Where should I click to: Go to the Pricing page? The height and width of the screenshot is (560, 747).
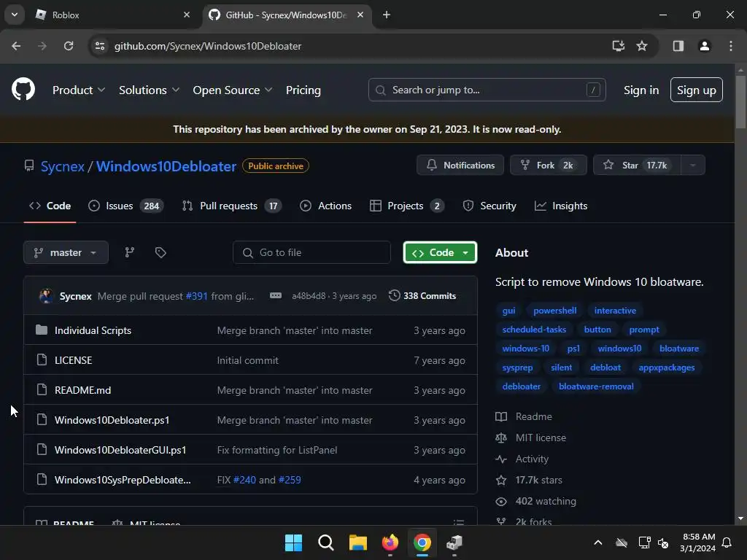point(303,90)
